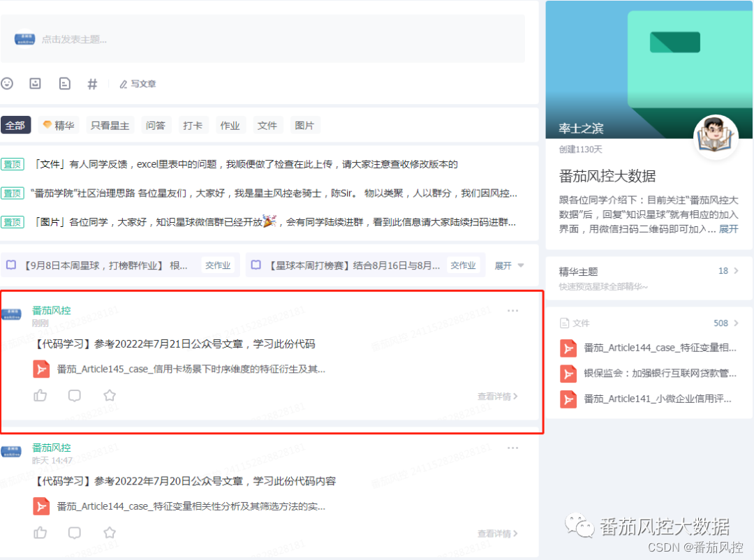Open the 文件 sidebar section header
The width and height of the screenshot is (754, 560).
pyautogui.click(x=575, y=323)
